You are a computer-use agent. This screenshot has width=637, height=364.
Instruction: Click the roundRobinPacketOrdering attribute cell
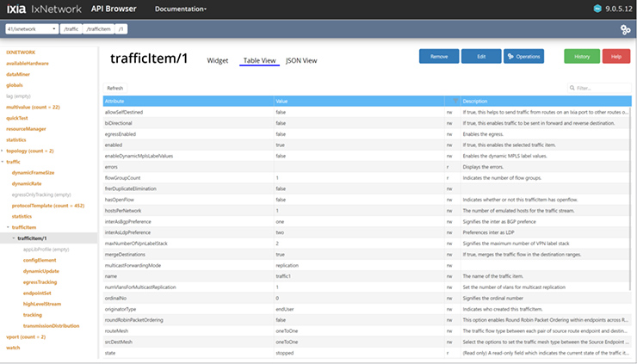(x=189, y=320)
